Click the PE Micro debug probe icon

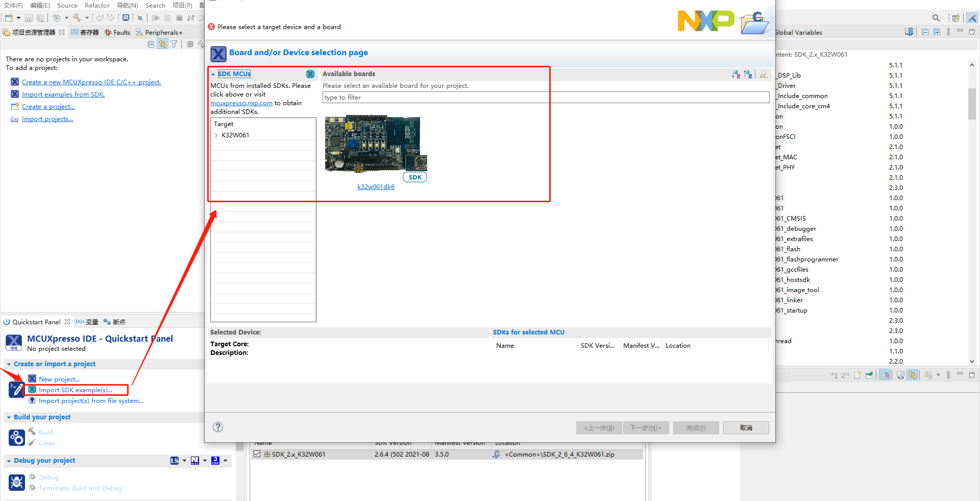click(195, 461)
